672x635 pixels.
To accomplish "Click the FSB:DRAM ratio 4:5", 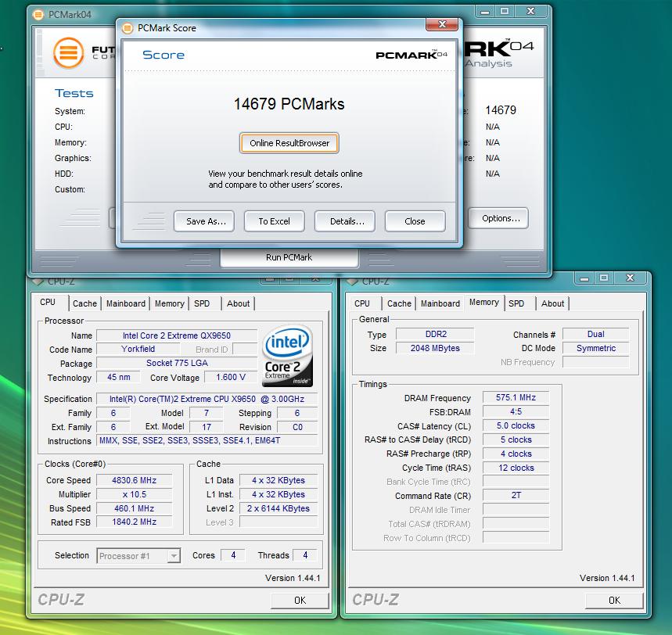I will pyautogui.click(x=516, y=412).
